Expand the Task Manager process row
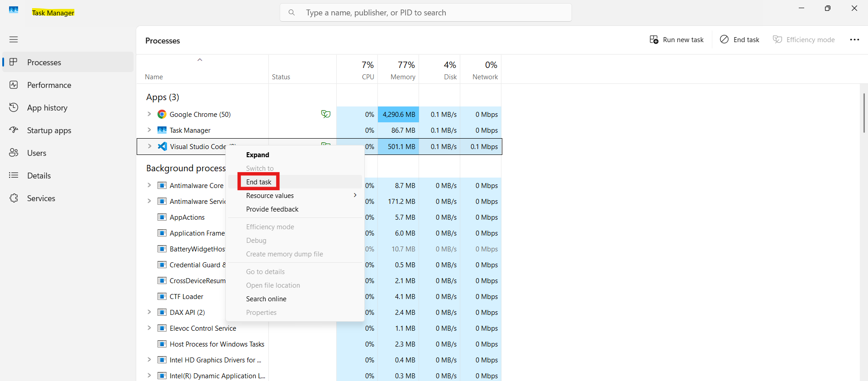The height and width of the screenshot is (381, 868). tap(149, 130)
